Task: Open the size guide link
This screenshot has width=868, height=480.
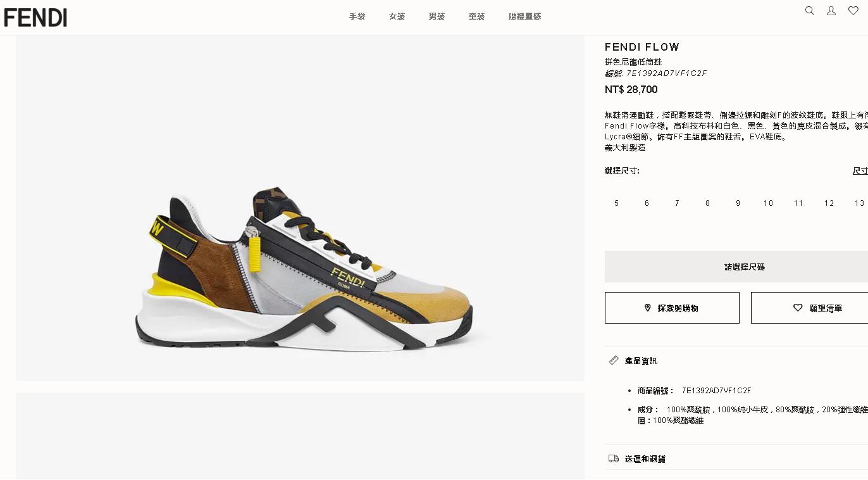Action: coord(860,171)
